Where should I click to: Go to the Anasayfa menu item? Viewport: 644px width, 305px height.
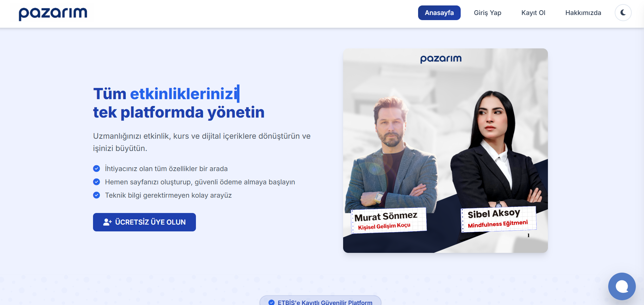click(x=439, y=13)
